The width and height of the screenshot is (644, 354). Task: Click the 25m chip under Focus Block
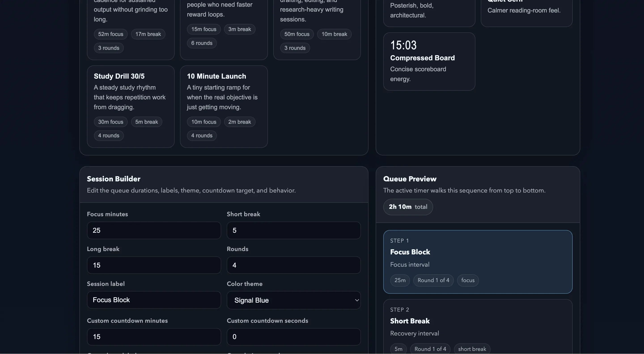pos(400,280)
